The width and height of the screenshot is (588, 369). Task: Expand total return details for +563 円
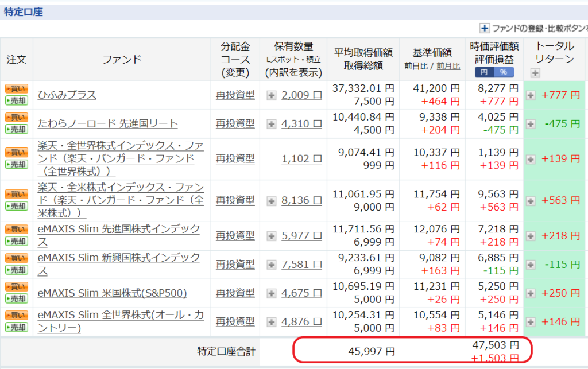[x=531, y=201]
